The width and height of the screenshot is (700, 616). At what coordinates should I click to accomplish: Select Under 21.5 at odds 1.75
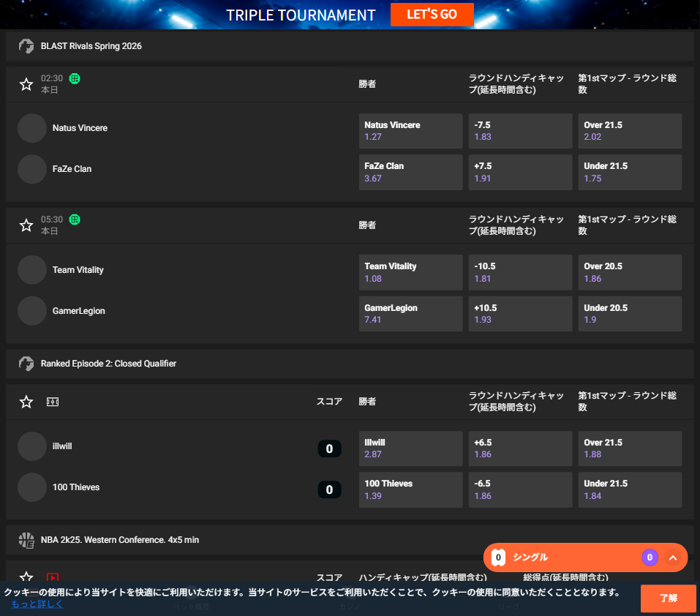(x=630, y=173)
